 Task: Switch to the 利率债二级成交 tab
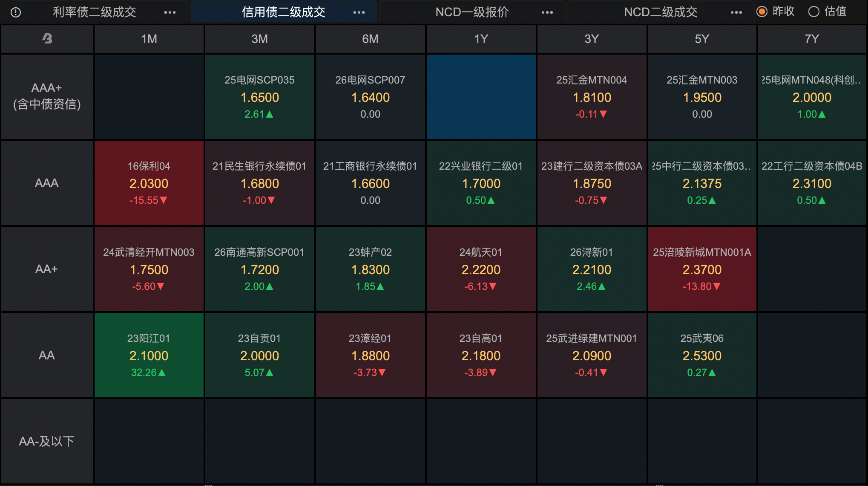tap(95, 12)
